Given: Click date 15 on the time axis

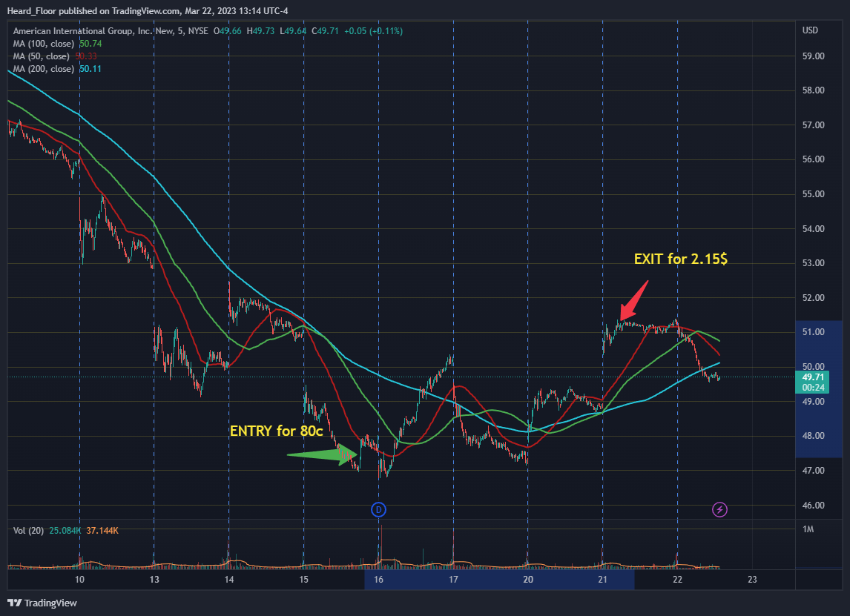Looking at the screenshot, I should point(303,579).
